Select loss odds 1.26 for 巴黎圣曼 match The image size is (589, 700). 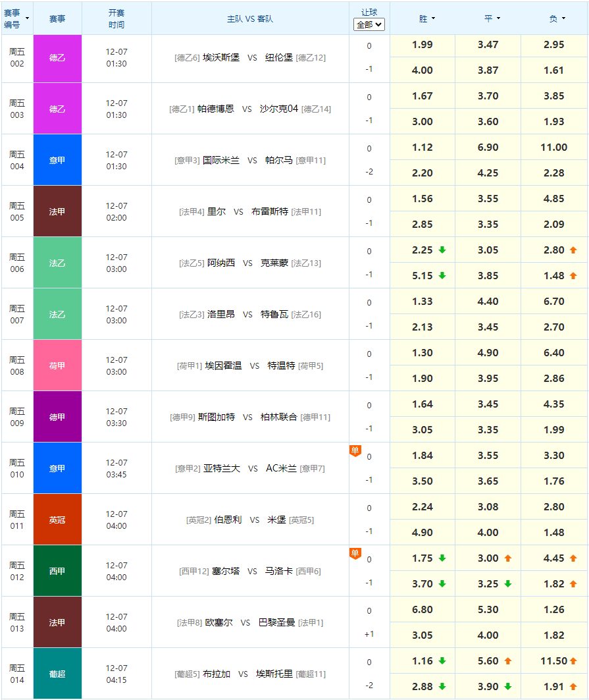[x=554, y=609]
